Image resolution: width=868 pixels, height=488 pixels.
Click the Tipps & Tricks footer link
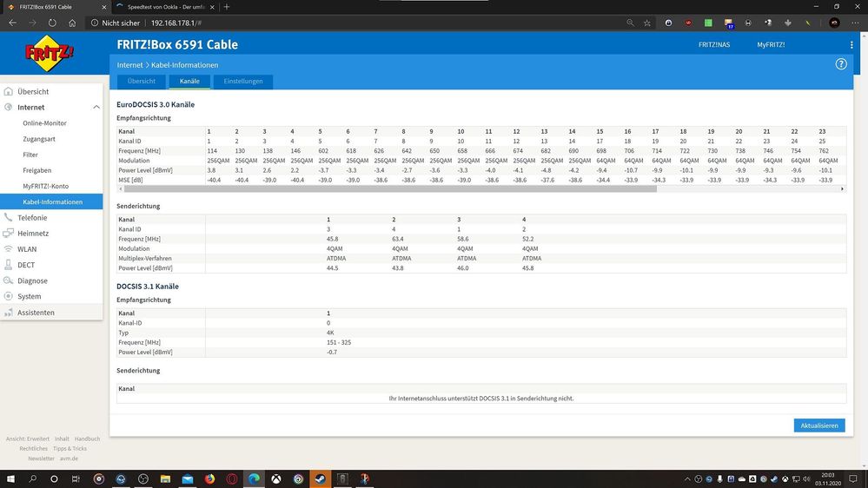(x=70, y=449)
